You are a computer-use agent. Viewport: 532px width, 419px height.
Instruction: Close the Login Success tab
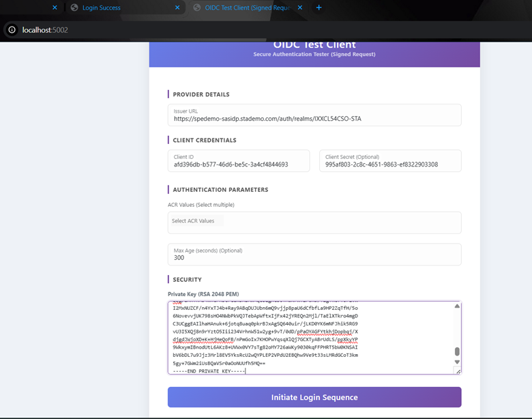(x=177, y=8)
